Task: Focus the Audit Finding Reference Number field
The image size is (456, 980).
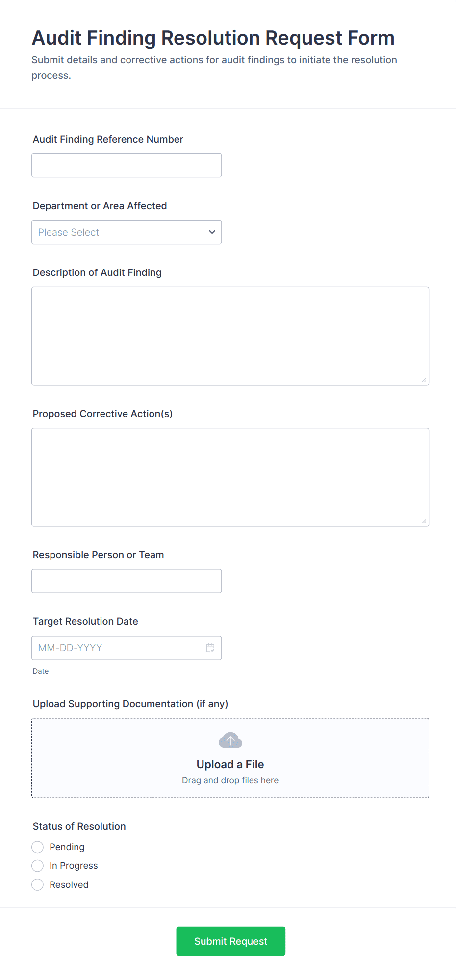Action: [127, 166]
